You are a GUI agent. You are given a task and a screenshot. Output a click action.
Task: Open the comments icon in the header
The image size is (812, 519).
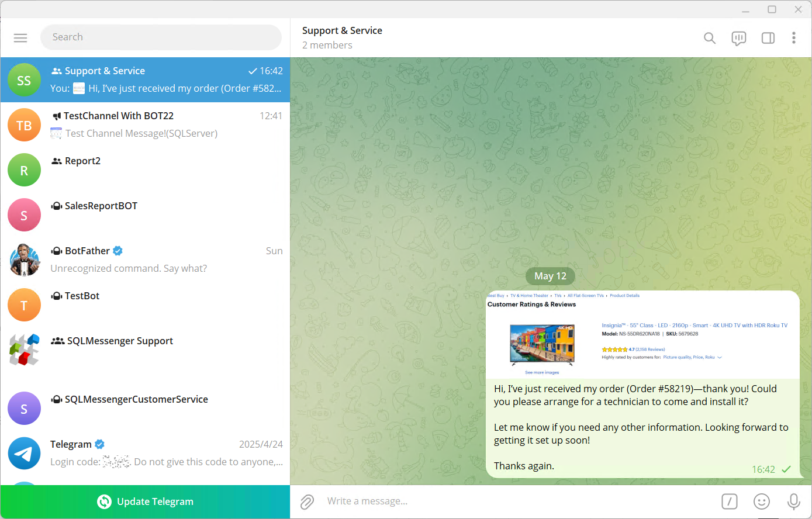click(739, 38)
